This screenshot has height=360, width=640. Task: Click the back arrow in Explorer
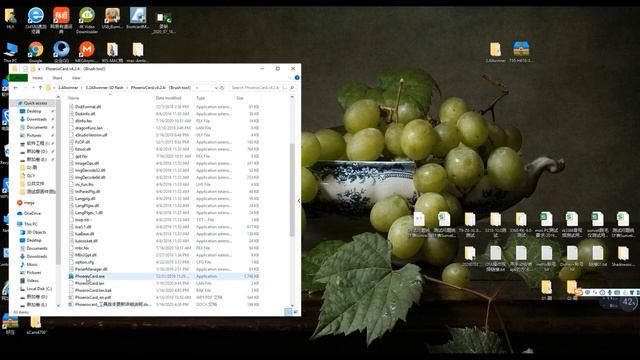(x=16, y=88)
